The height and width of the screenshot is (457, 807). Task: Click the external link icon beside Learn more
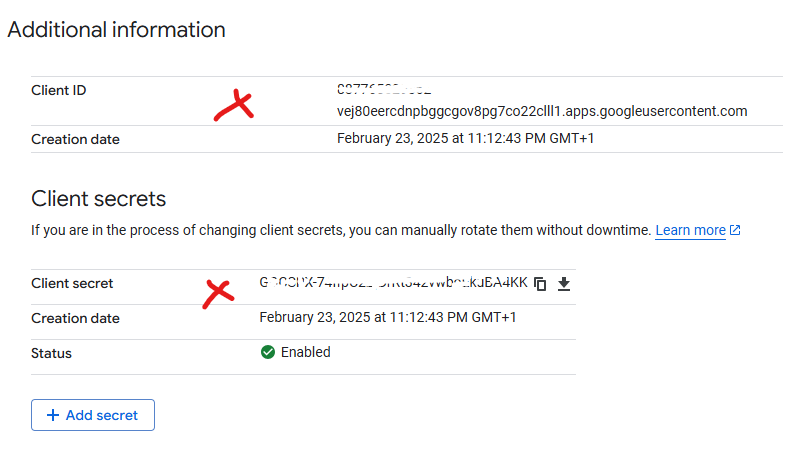pos(735,230)
